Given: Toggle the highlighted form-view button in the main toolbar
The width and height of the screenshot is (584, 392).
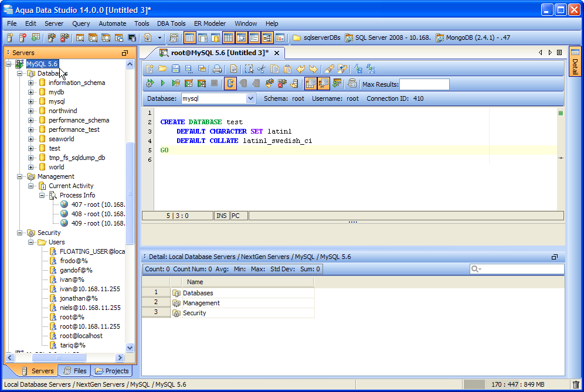Looking at the screenshot, I should tap(254, 38).
